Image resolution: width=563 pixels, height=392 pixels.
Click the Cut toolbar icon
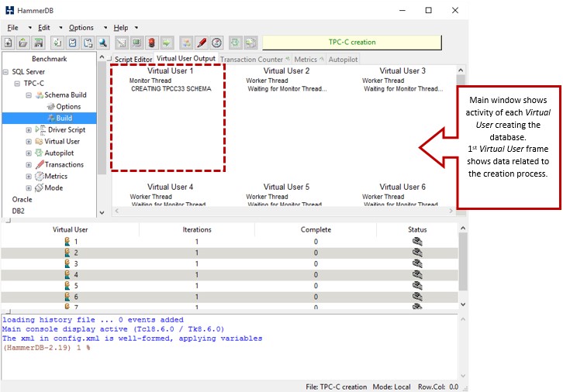(x=73, y=43)
